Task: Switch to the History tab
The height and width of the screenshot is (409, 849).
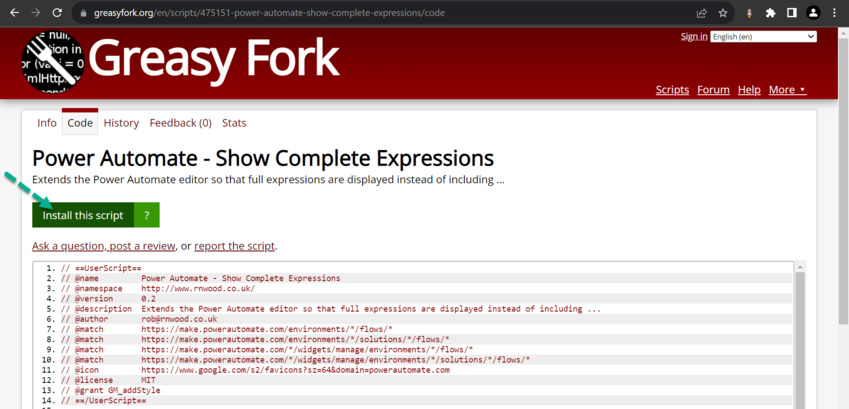Action: [121, 123]
